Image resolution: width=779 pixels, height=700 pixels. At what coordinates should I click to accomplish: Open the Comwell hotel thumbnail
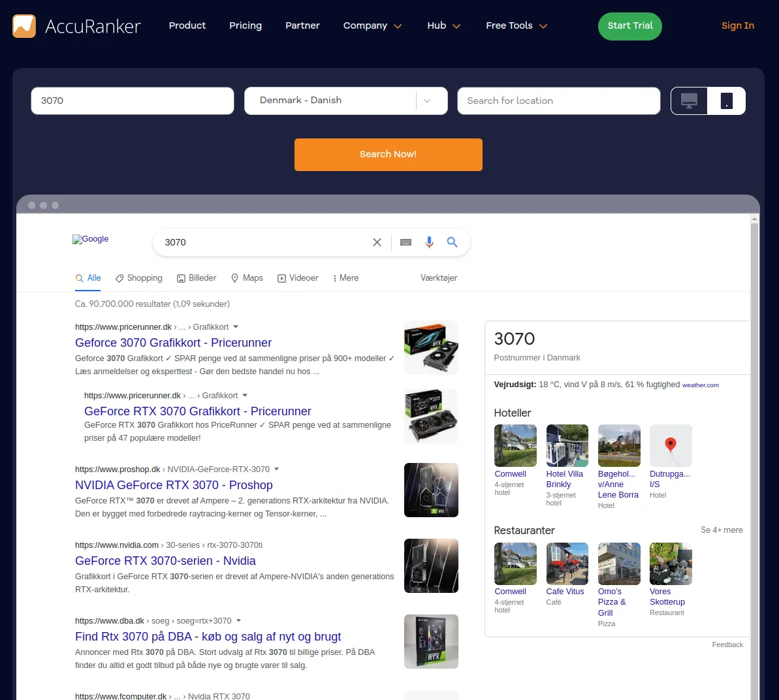tap(515, 445)
